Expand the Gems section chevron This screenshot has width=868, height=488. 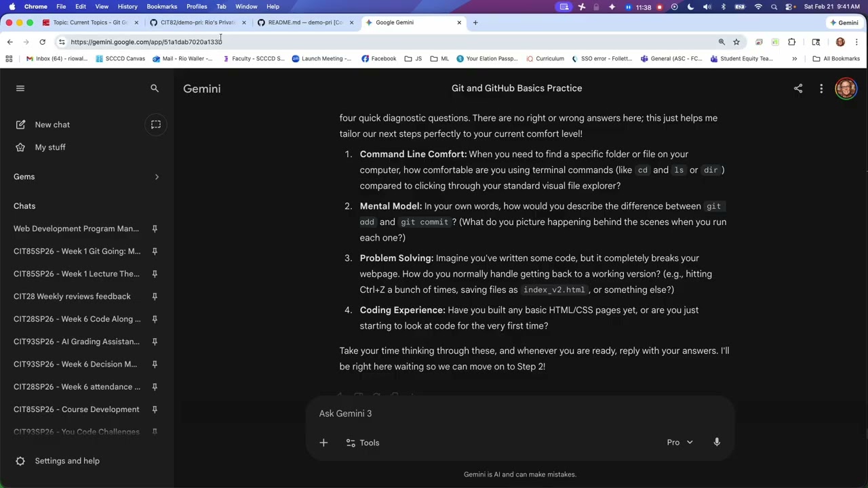coord(157,177)
